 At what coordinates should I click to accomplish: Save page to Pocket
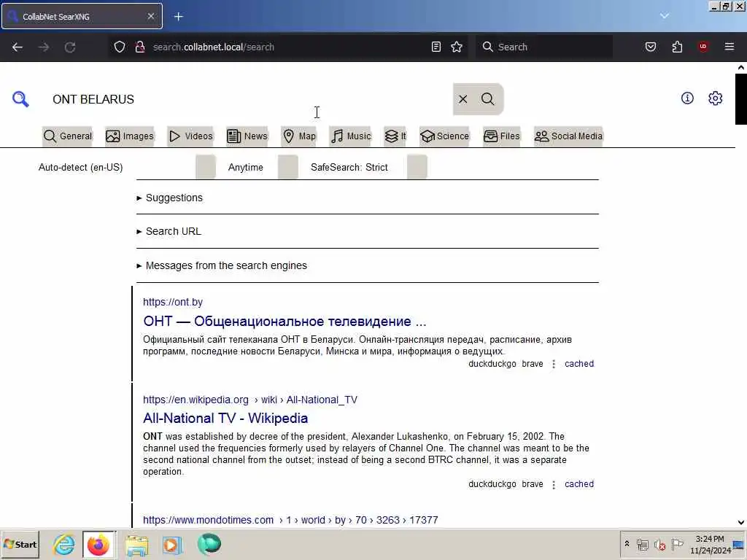650,47
